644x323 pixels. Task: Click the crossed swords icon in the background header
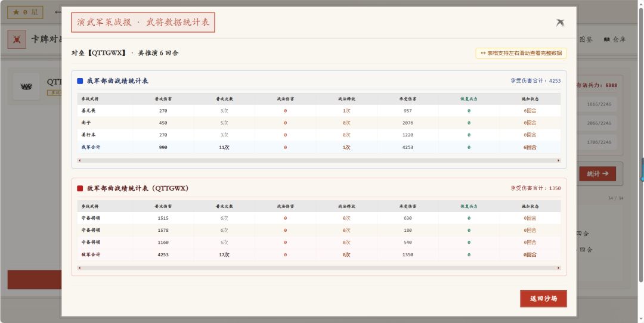pyautogui.click(x=17, y=39)
